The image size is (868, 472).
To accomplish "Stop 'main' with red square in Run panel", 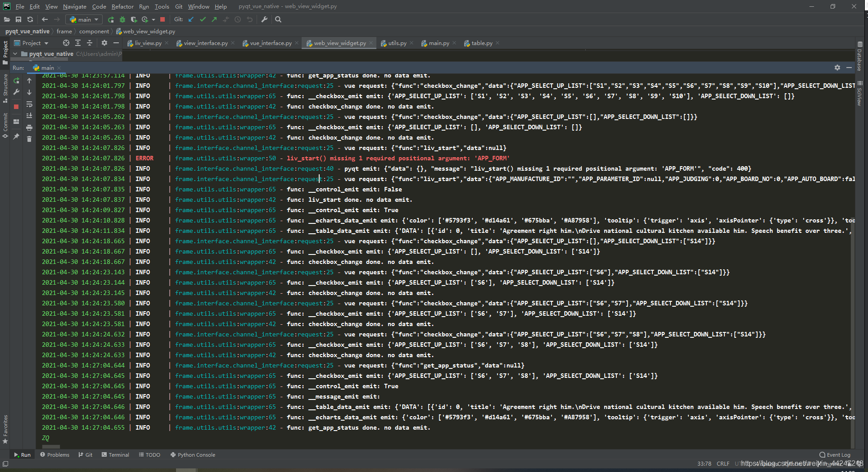I will click(x=16, y=107).
